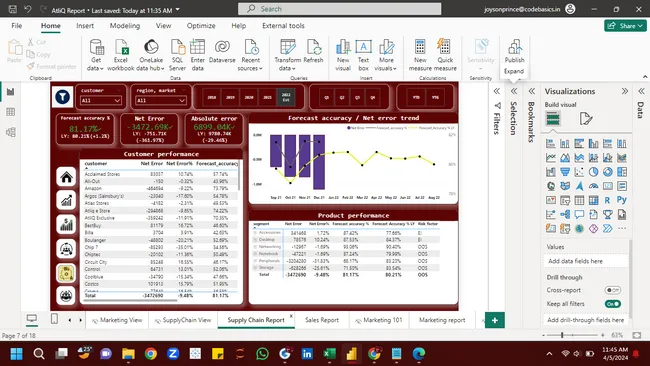Insert a Text box
The height and width of the screenshot is (366, 650).
point(364,55)
